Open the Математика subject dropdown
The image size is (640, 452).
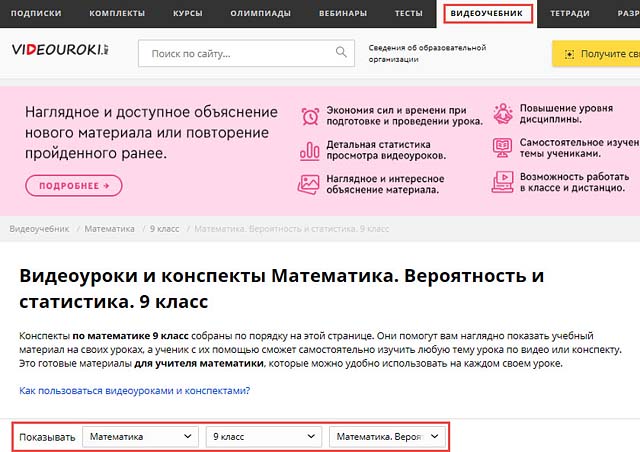(x=141, y=437)
